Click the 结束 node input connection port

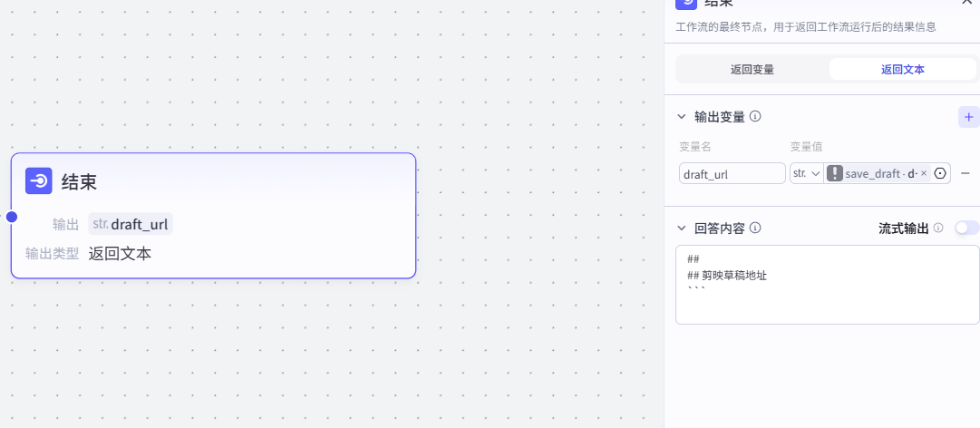[x=12, y=217]
